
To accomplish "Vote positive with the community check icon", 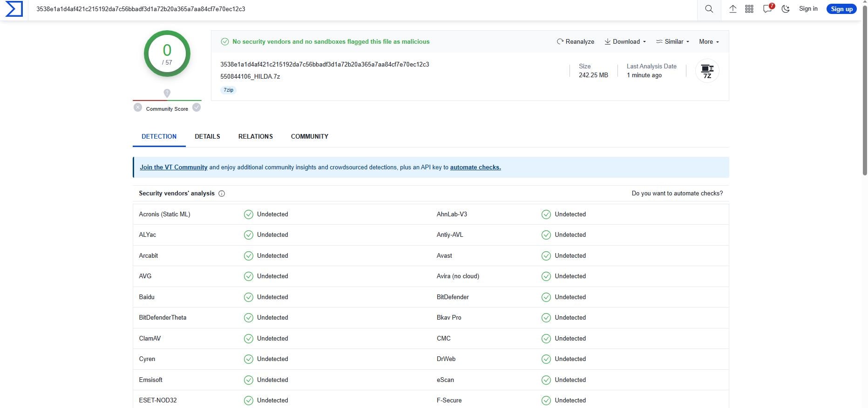I will [197, 107].
